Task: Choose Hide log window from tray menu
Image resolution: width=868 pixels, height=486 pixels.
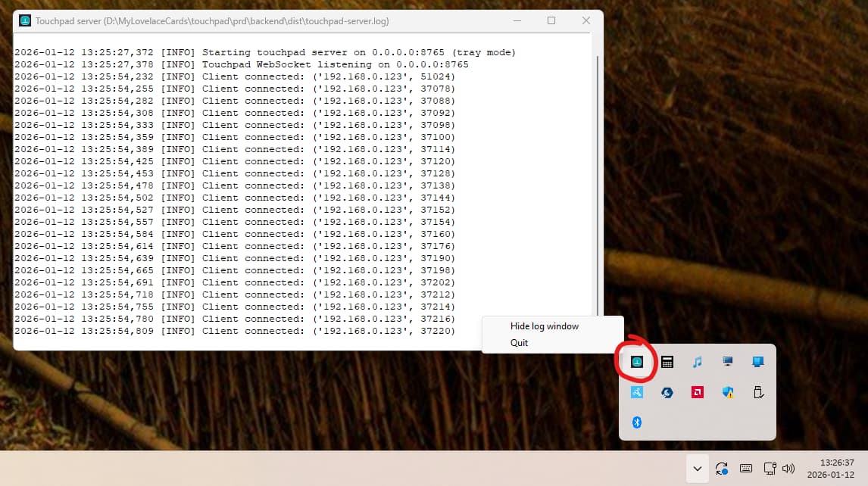Action: click(x=544, y=326)
